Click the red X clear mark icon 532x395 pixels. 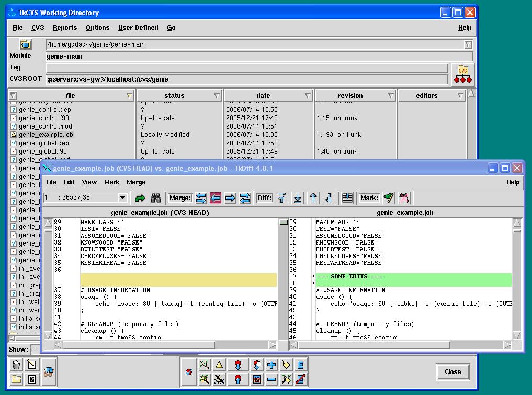404,198
